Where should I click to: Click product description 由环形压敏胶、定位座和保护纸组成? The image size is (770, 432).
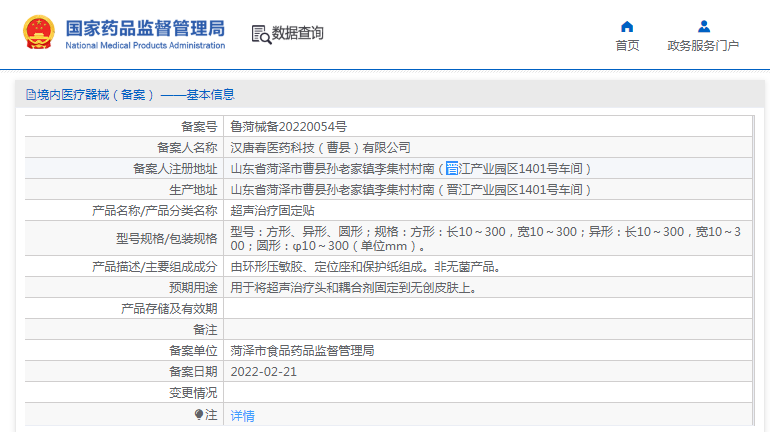(366, 267)
